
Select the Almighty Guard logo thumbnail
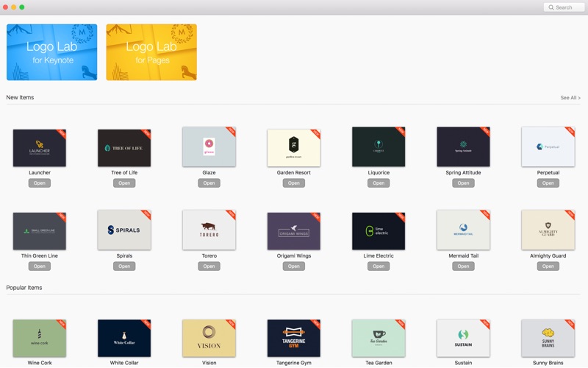548,230
